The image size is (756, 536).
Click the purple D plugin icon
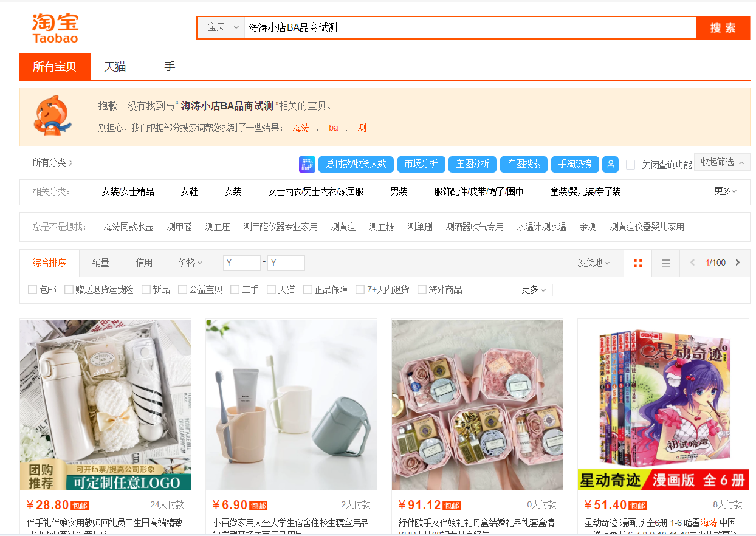click(307, 164)
